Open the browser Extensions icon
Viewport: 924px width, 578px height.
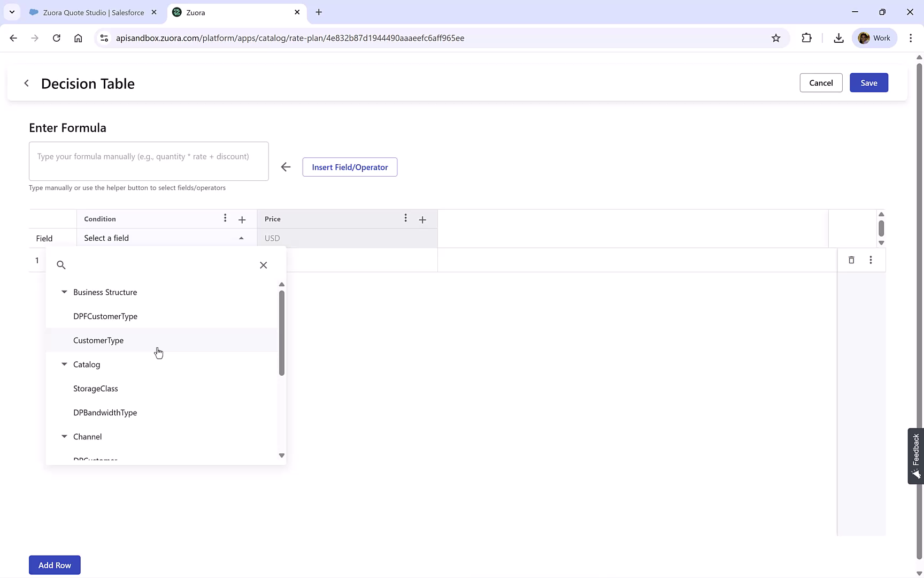pos(807,37)
